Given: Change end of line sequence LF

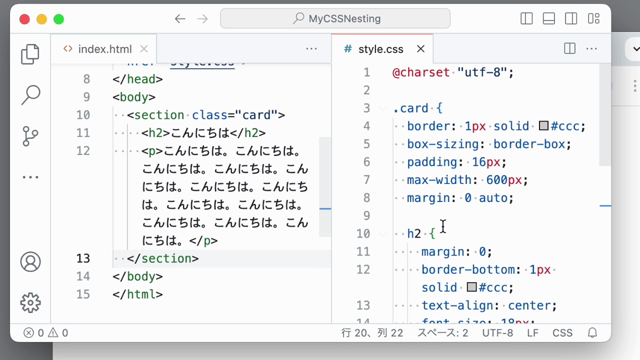Looking at the screenshot, I should [533, 333].
